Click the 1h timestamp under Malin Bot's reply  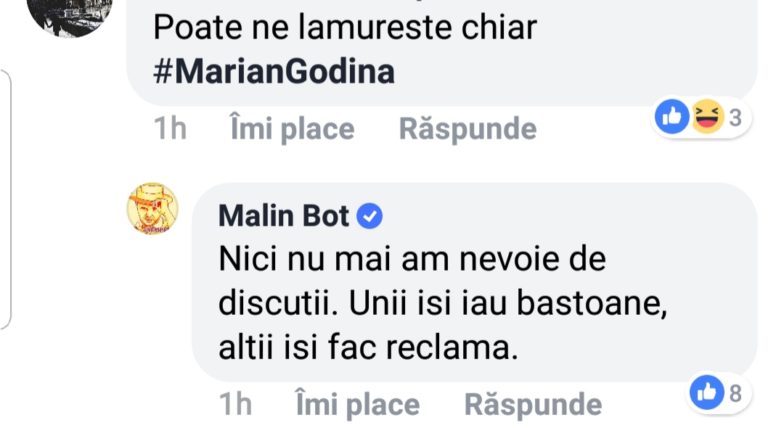coord(235,404)
